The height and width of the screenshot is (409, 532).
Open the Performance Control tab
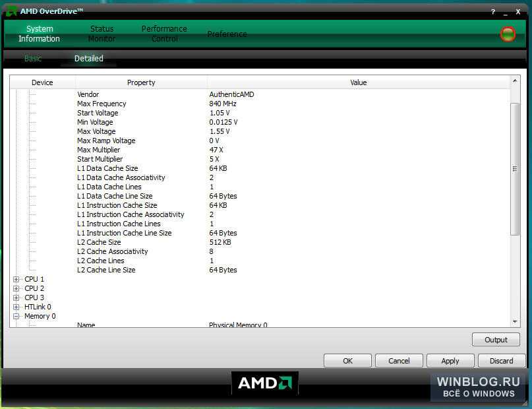click(x=164, y=34)
